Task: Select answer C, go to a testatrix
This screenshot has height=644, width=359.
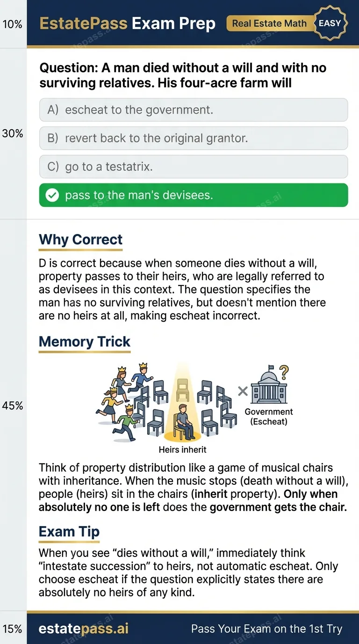Action: pyautogui.click(x=194, y=166)
